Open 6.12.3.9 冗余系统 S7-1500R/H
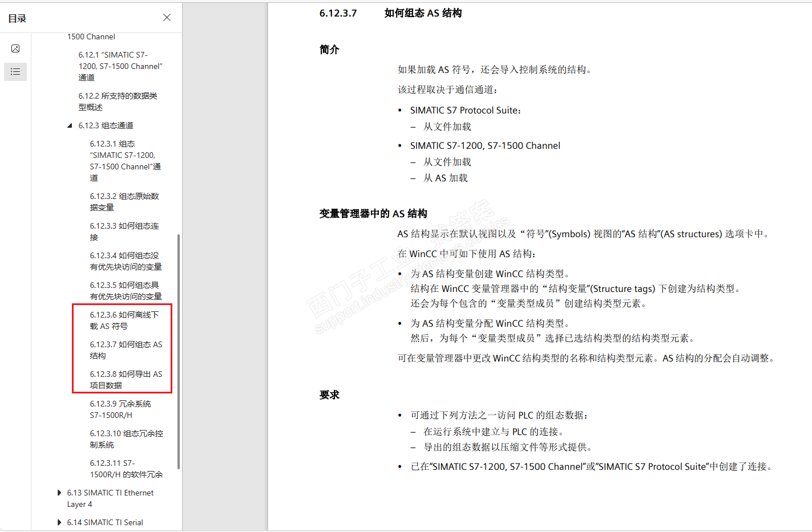This screenshot has width=812, height=532. [120, 409]
